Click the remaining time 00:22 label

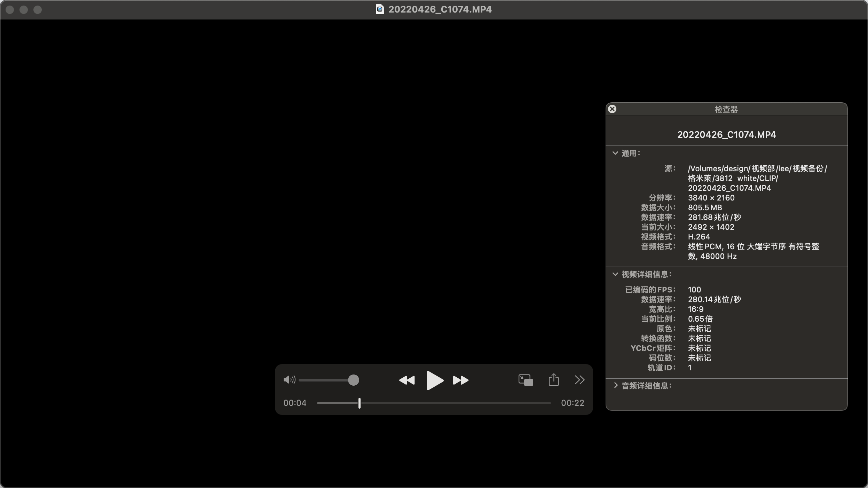click(573, 403)
